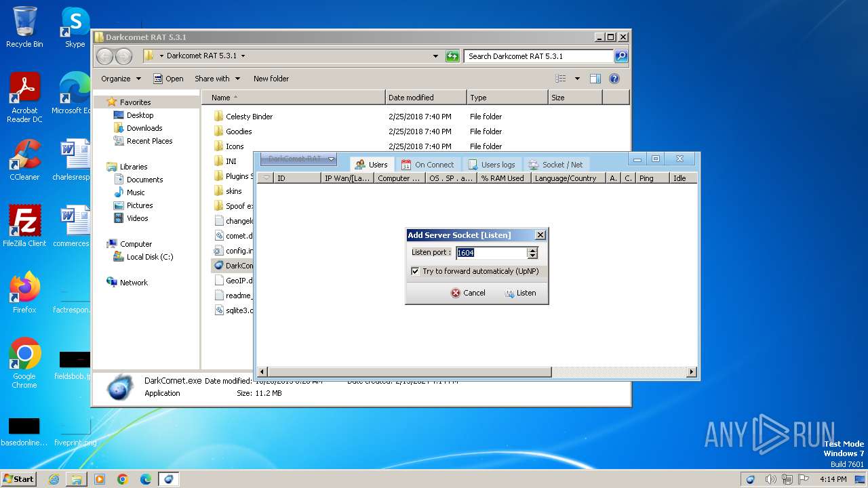The width and height of the screenshot is (868, 488).
Task: Open the Organize menu
Action: [121, 79]
